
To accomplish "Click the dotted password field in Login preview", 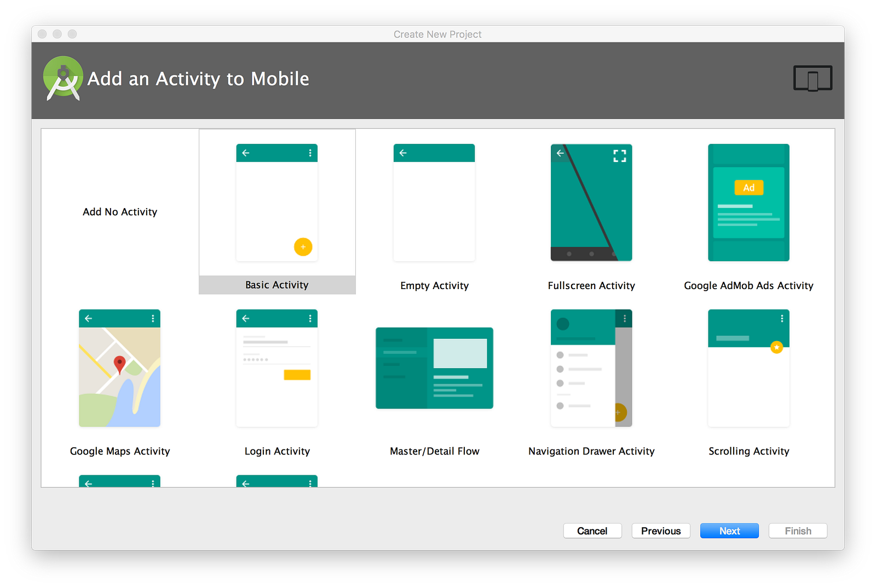I will (256, 360).
